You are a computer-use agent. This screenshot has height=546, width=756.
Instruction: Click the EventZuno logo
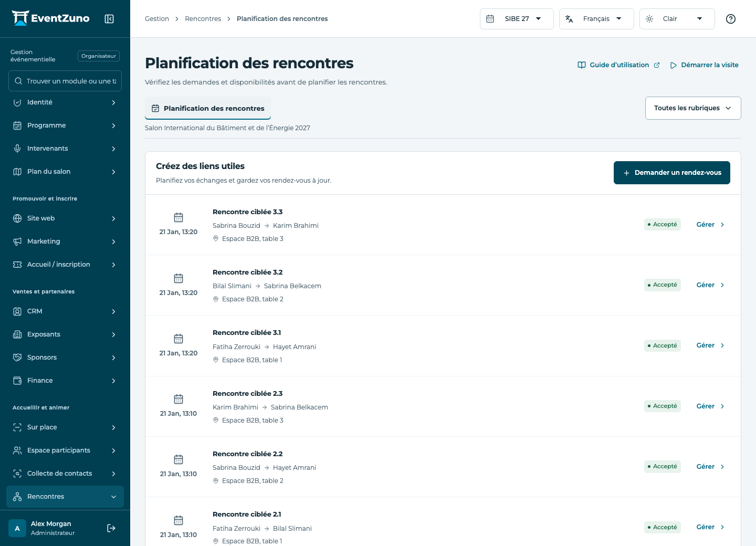point(50,18)
